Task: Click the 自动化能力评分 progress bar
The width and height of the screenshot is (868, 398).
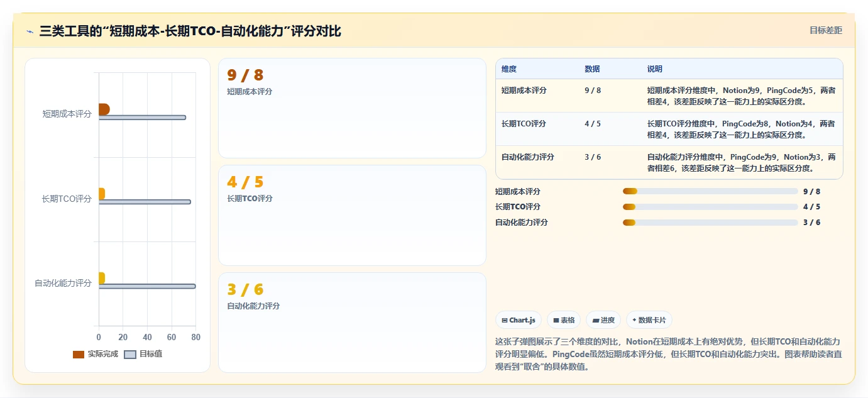Action: coord(710,223)
